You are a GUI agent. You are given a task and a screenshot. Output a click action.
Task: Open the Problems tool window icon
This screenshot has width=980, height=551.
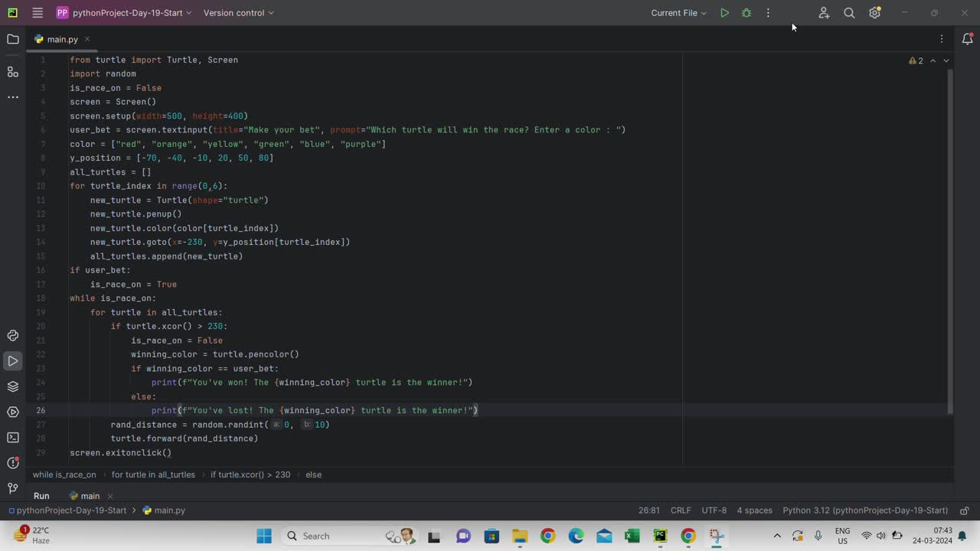coord(13,463)
